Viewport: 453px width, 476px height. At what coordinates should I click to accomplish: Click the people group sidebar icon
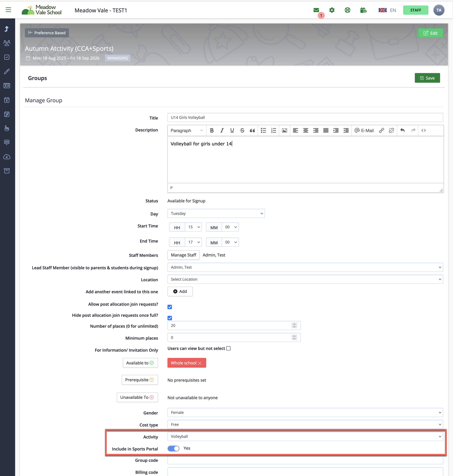(x=7, y=43)
